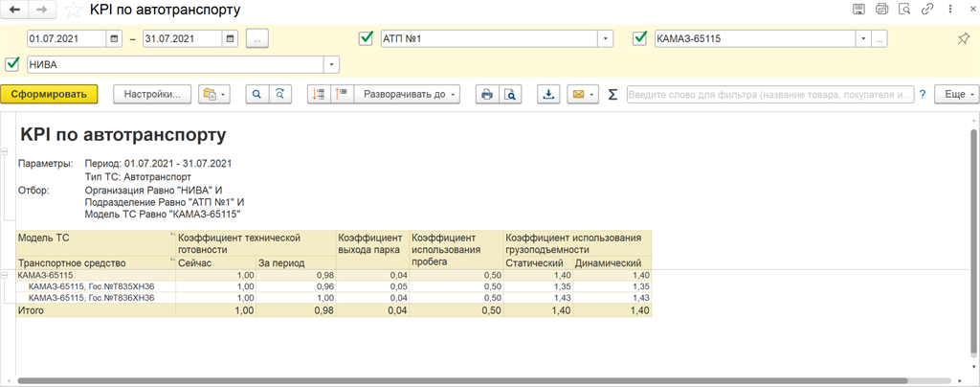Click the print icon in toolbar
Screen dimensions: 980x387
point(487,94)
